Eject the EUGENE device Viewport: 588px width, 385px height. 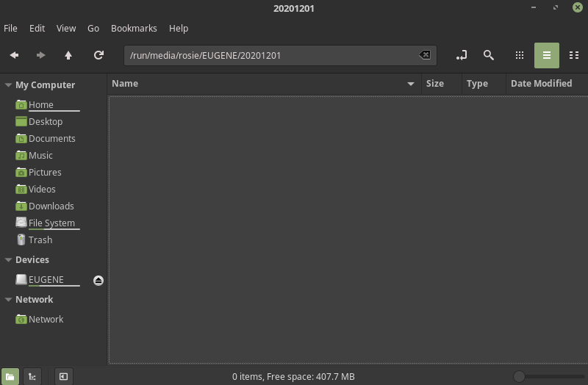pyautogui.click(x=98, y=281)
